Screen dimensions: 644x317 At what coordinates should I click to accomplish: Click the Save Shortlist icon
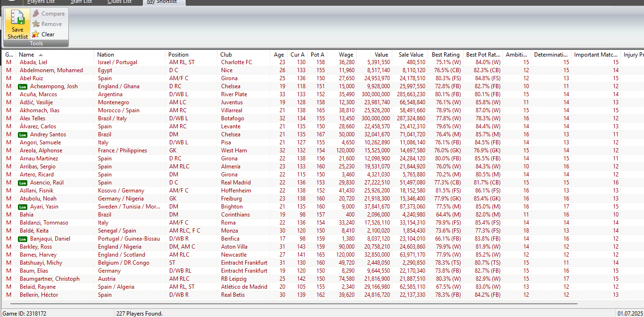coord(17,18)
